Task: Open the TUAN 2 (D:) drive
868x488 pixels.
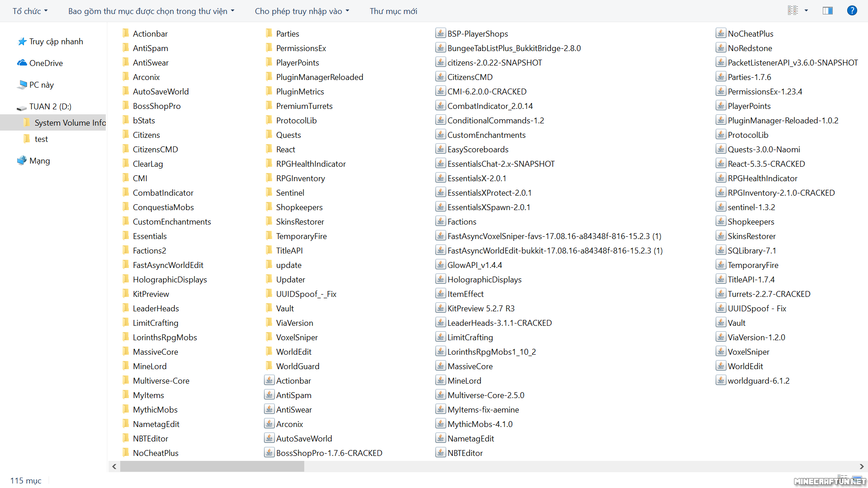Action: point(50,107)
